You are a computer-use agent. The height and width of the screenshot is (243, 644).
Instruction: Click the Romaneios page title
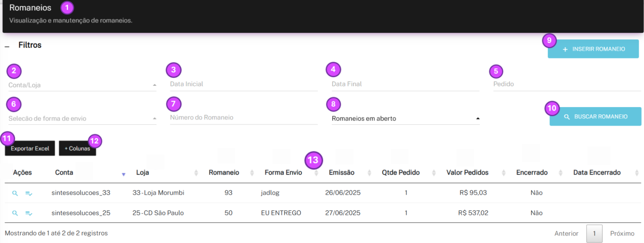tap(30, 8)
